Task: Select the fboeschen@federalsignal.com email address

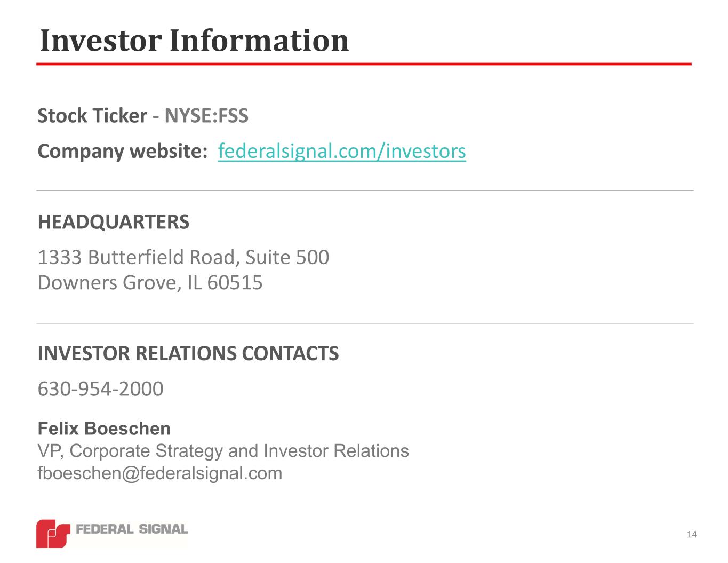Action: (159, 473)
